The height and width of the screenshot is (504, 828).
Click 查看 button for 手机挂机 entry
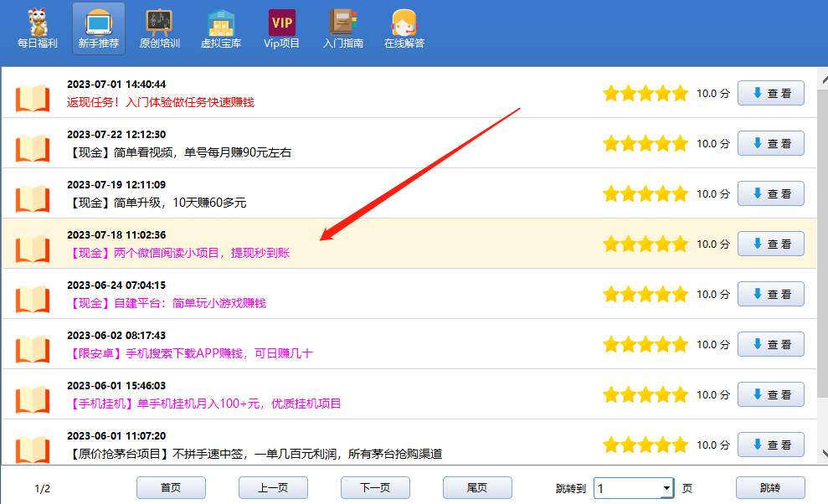[771, 394]
